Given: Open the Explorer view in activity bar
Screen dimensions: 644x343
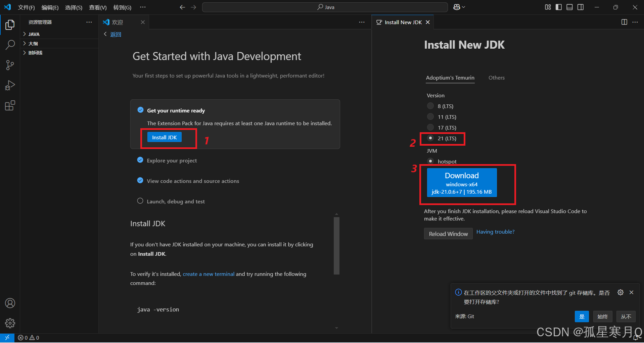Looking at the screenshot, I should [x=10, y=24].
